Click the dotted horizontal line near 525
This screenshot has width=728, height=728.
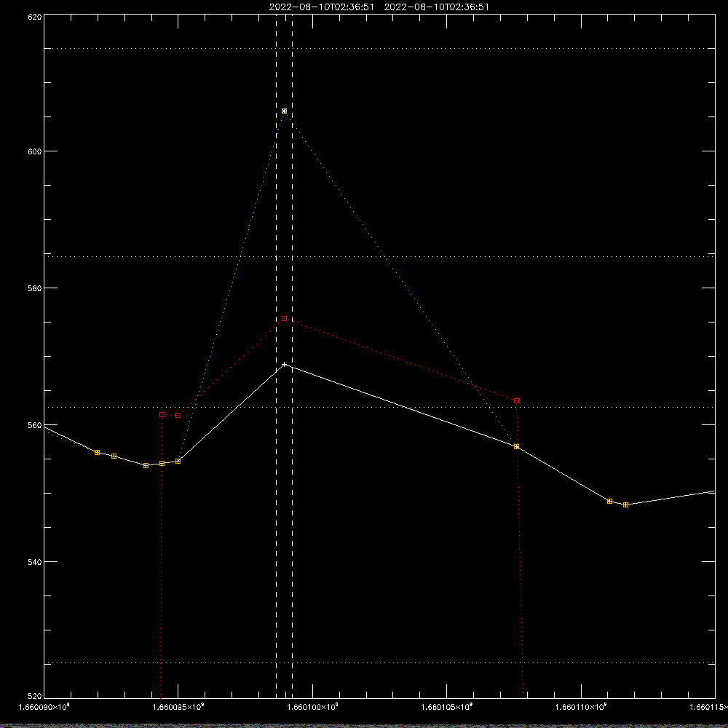[x=379, y=663]
